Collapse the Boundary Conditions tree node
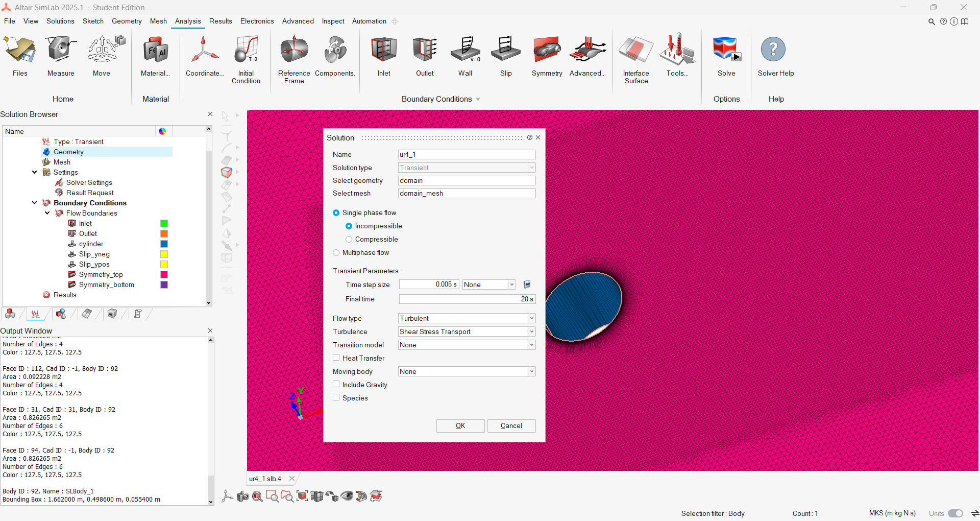This screenshot has width=980, height=521. (x=34, y=203)
